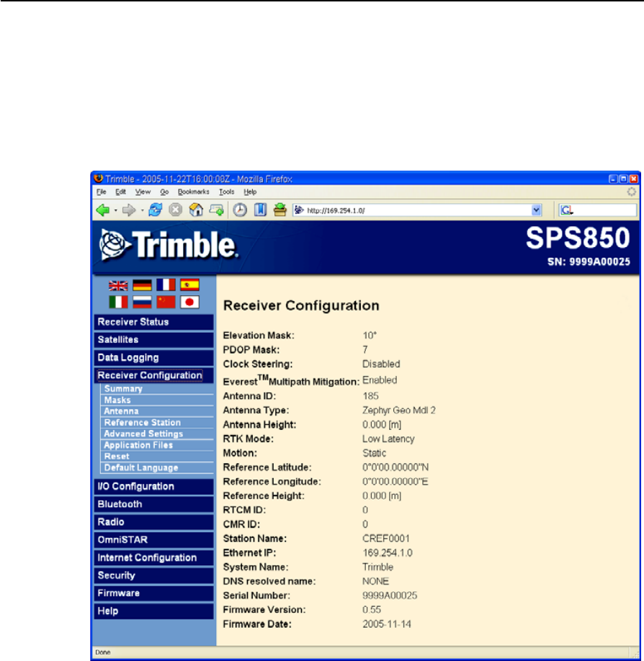
Task: Reload the page with the Refresh icon
Action: 155,210
